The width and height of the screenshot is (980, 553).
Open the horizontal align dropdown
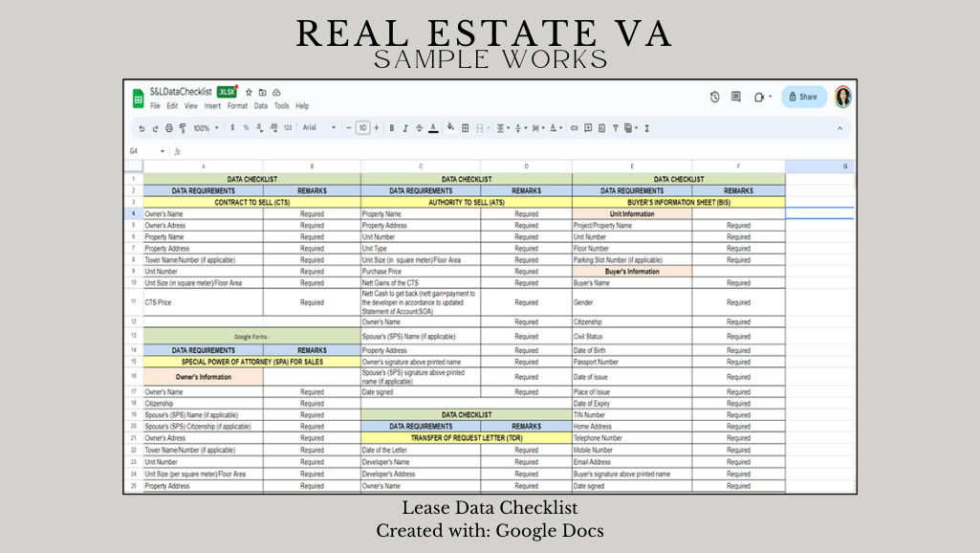[503, 128]
